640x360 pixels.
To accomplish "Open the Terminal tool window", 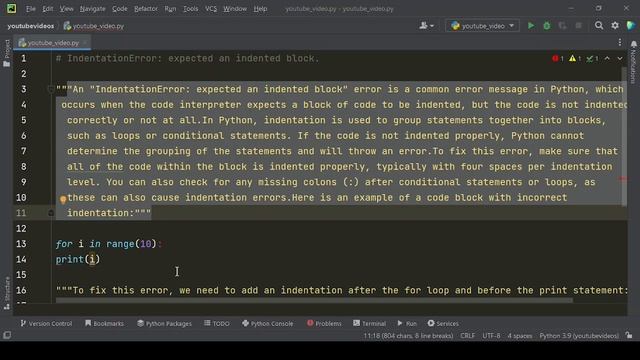I will point(369,323).
